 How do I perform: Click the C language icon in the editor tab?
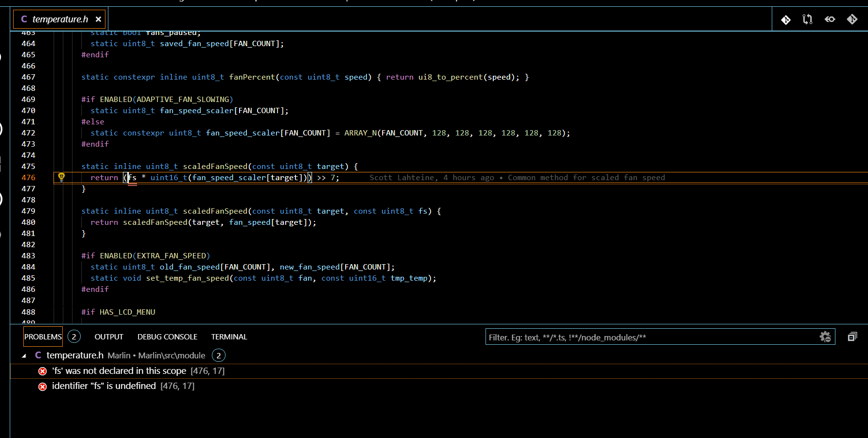pos(24,19)
